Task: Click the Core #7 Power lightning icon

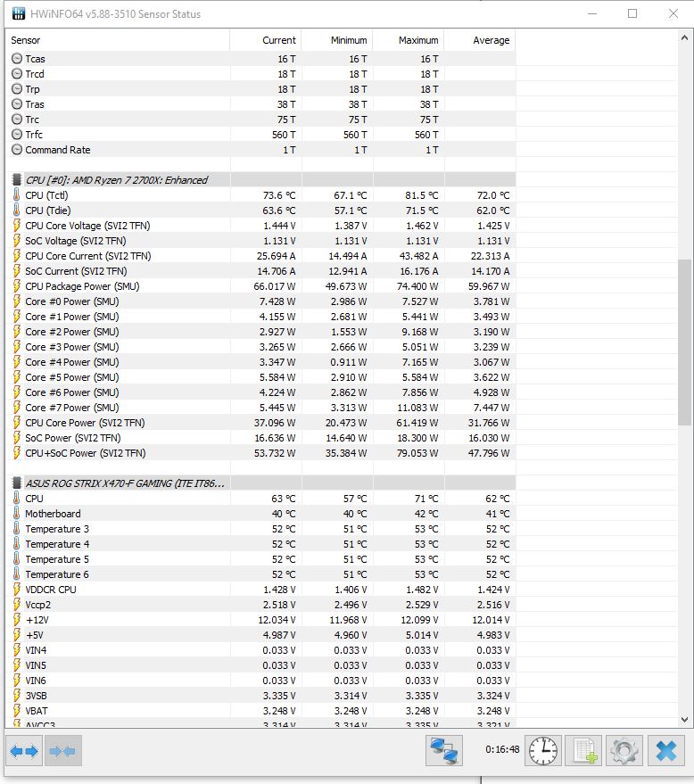Action: click(16, 408)
